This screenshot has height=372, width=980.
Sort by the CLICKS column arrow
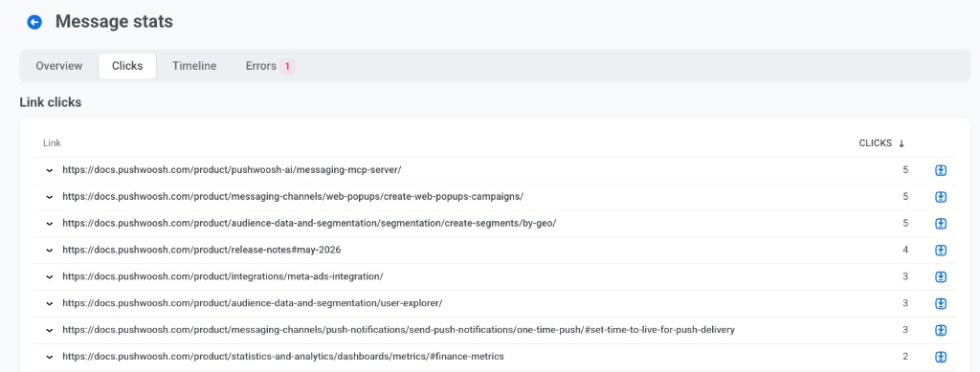[902, 143]
